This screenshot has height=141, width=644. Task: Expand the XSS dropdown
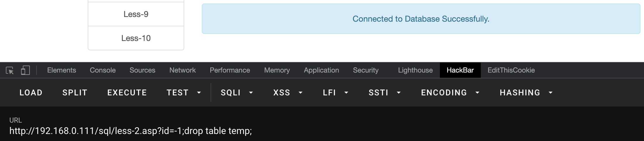pos(287,93)
